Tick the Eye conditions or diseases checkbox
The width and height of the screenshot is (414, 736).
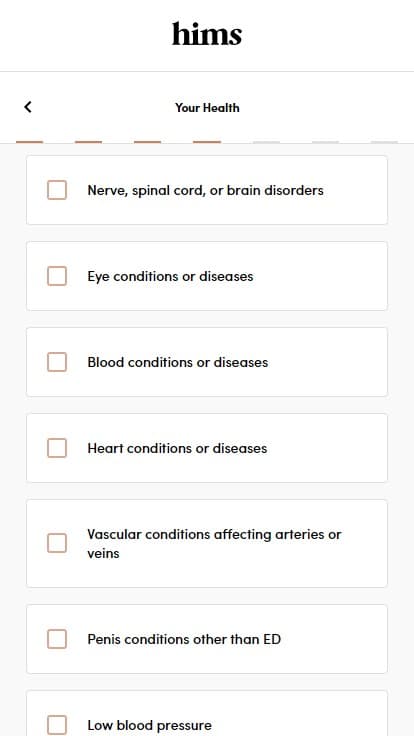57,276
